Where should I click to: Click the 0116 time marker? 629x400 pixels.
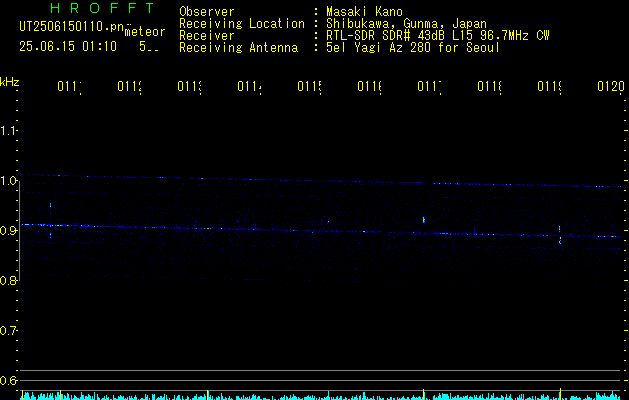tap(369, 86)
